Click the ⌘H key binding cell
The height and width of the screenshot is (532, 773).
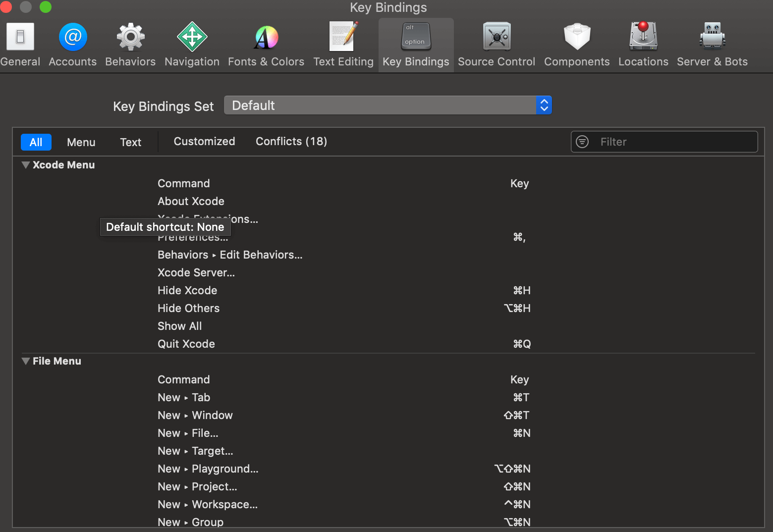tap(522, 290)
